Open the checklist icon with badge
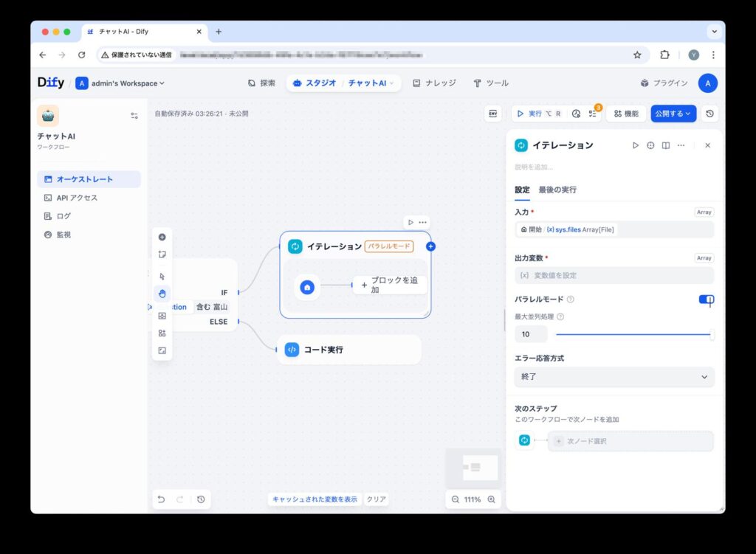 [593, 114]
